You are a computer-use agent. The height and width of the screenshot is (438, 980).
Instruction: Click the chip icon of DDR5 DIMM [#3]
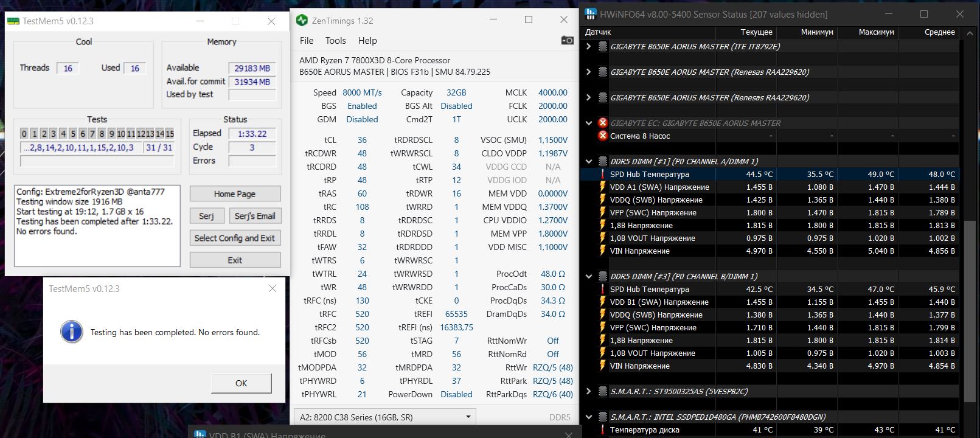pos(603,276)
